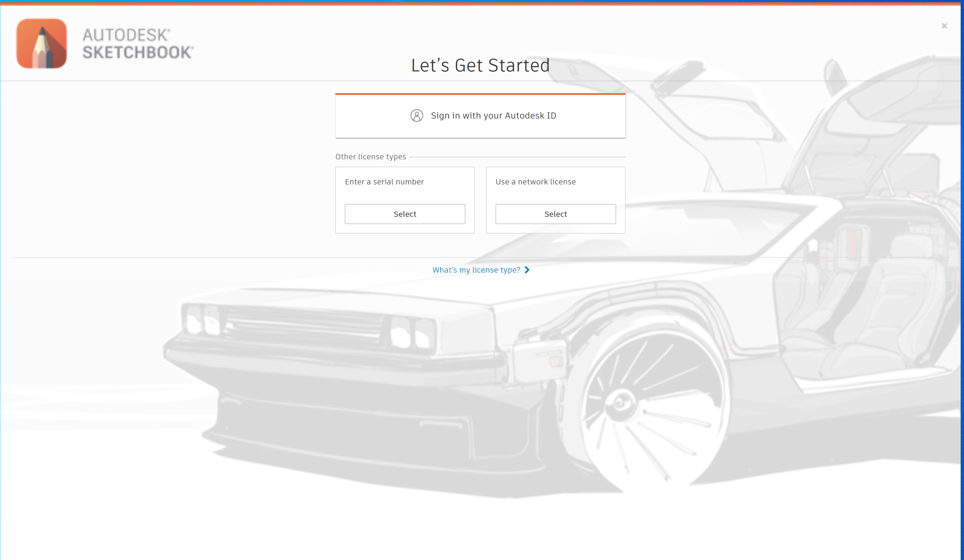Screen dimensions: 964x560
Task: Click the user profile icon beside Sign in
Action: (x=417, y=116)
